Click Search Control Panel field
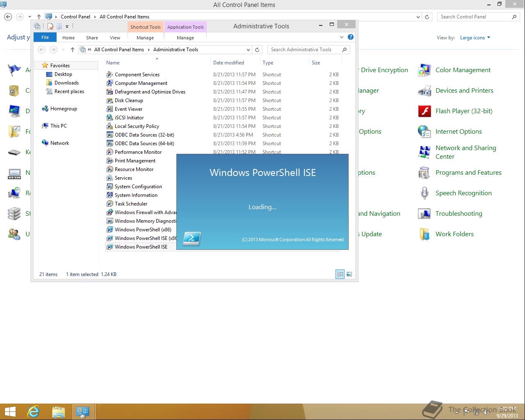This screenshot has width=525, height=420. tap(478, 17)
